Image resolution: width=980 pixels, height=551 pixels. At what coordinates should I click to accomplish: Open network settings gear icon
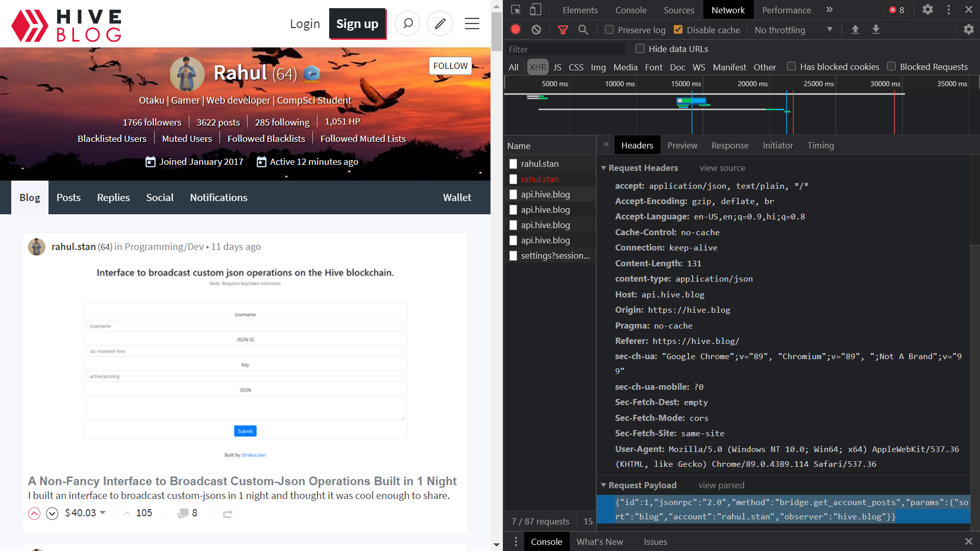(969, 30)
